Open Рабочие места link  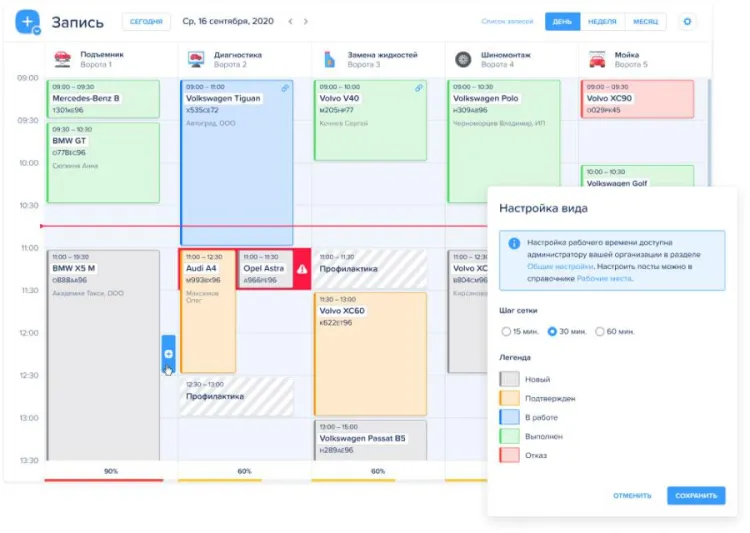point(604,278)
